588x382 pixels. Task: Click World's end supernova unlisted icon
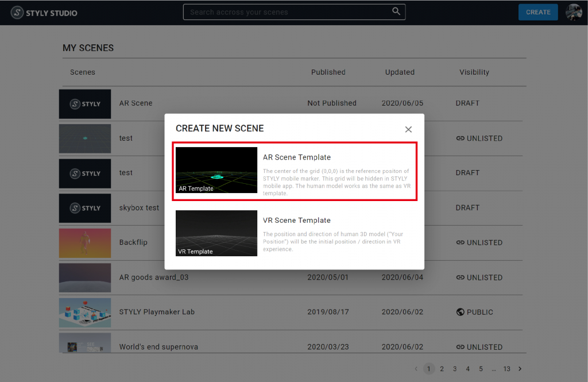[460, 347]
